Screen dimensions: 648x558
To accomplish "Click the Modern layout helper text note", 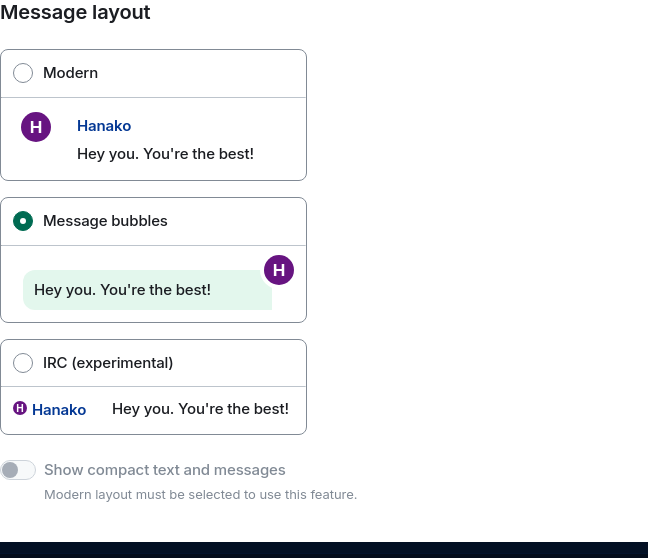I will (x=200, y=495).
